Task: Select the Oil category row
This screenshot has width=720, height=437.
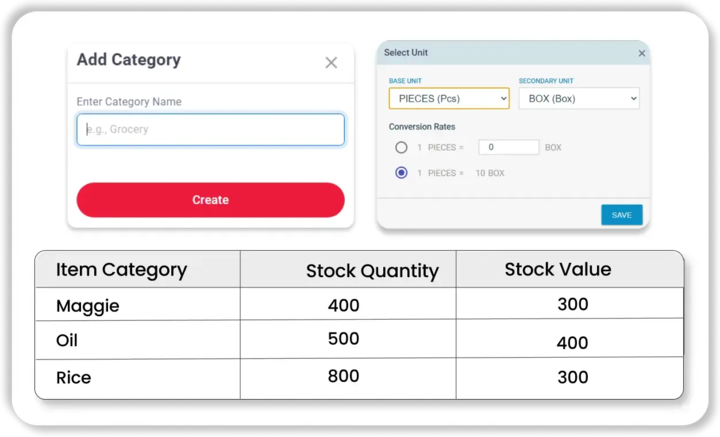Action: click(x=67, y=341)
